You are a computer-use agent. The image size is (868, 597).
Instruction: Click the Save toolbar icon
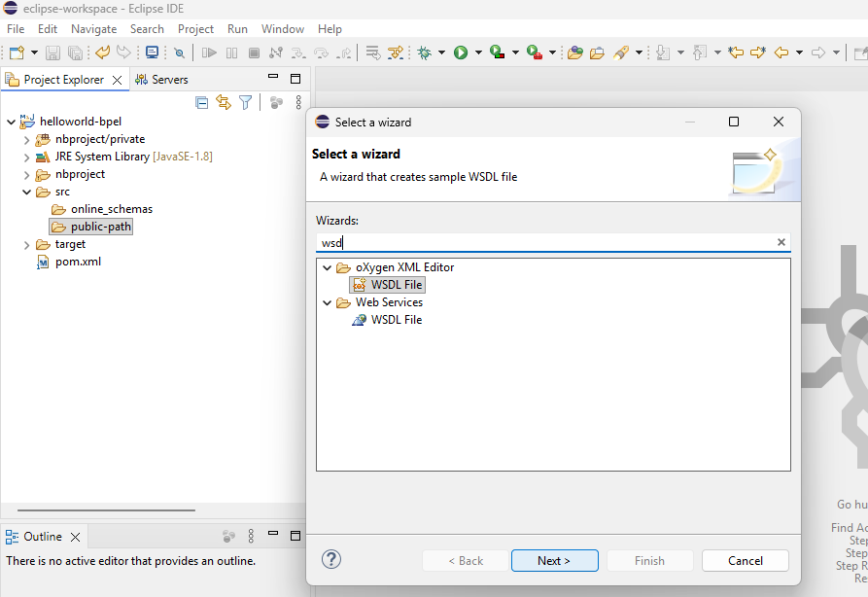52,53
